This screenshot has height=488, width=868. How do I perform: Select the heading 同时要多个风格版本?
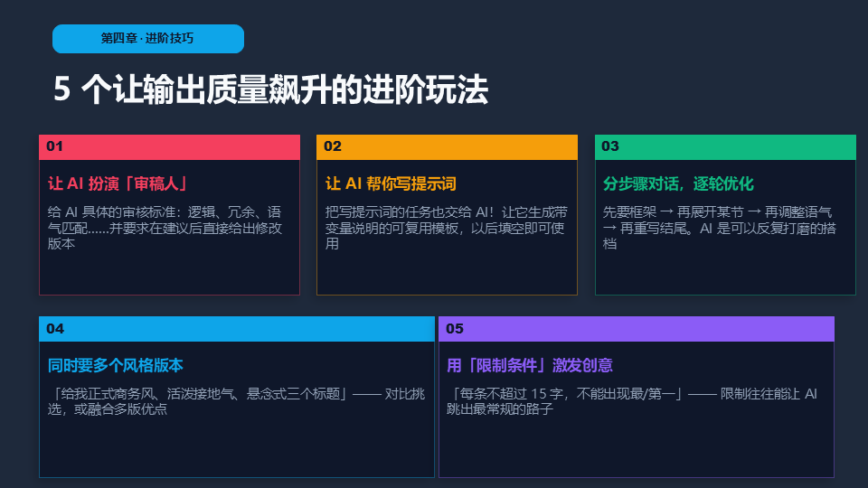click(116, 366)
